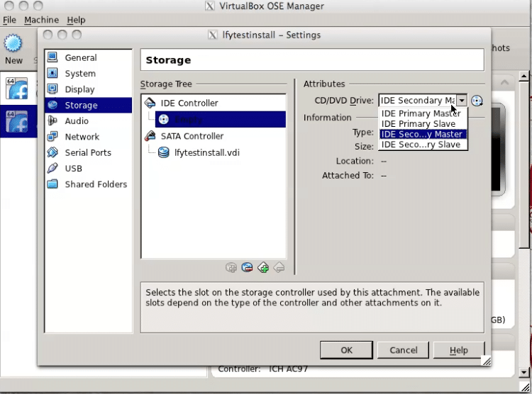Select the System settings category
The height and width of the screenshot is (394, 532).
(x=79, y=74)
